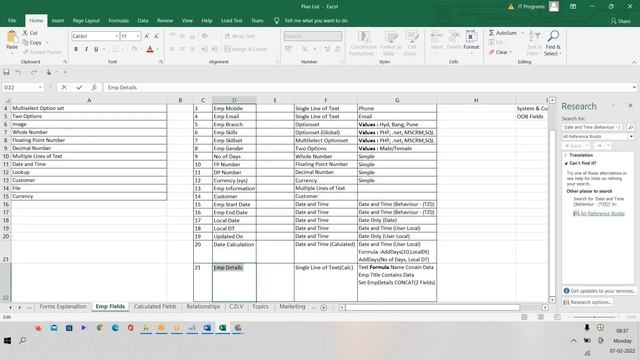640x360 pixels.
Task: Click the formula bar showing Emp Details
Action: click(367, 87)
